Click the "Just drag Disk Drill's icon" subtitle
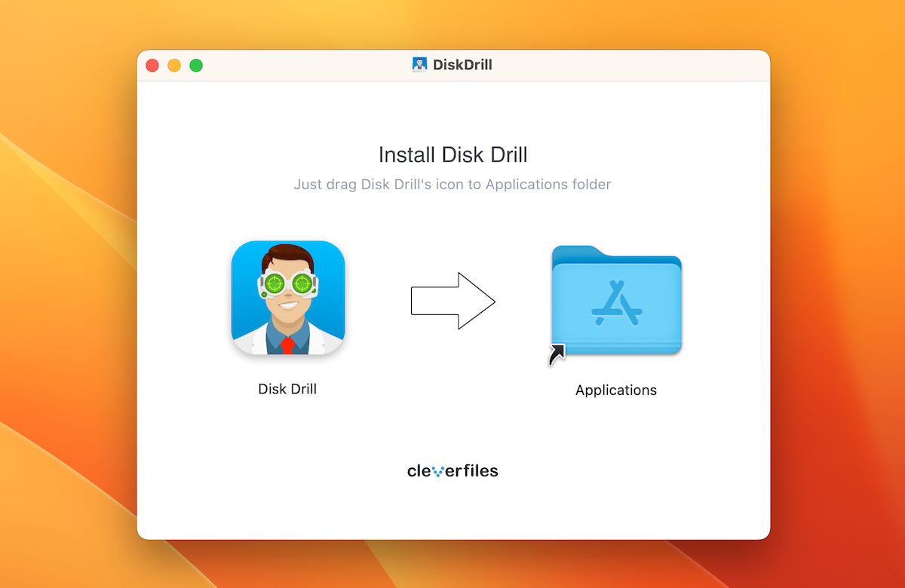The width and height of the screenshot is (905, 588). pos(452,184)
